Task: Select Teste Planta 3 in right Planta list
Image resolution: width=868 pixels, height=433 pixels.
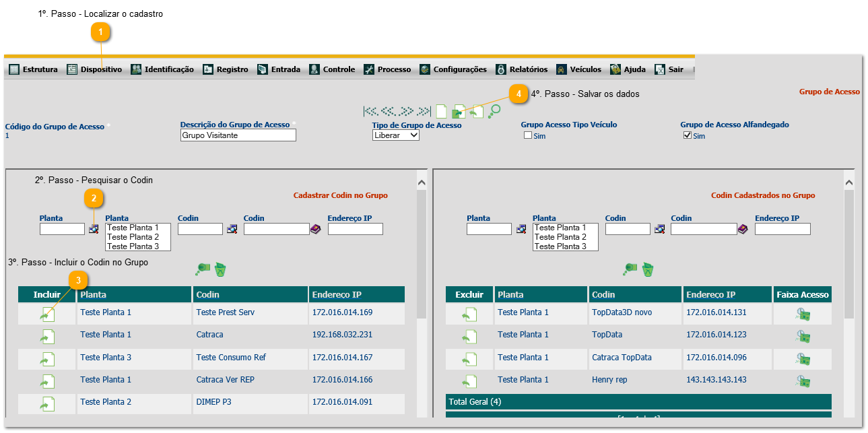Action: 560,246
